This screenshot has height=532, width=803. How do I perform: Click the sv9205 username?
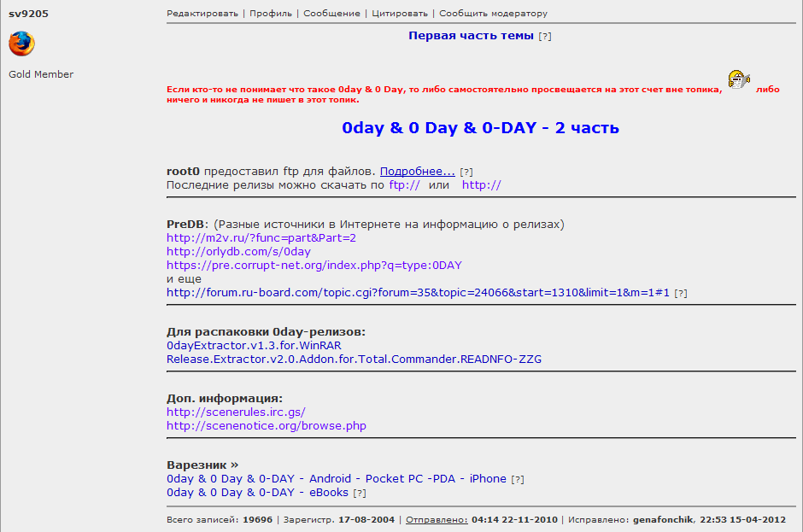tap(29, 14)
